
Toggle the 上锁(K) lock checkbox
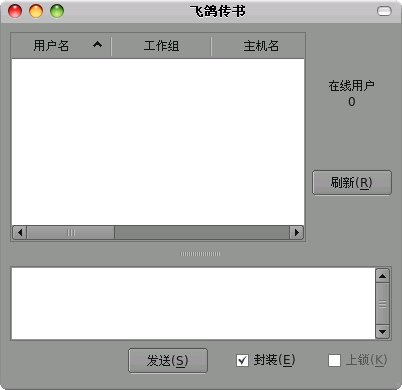click(x=334, y=360)
